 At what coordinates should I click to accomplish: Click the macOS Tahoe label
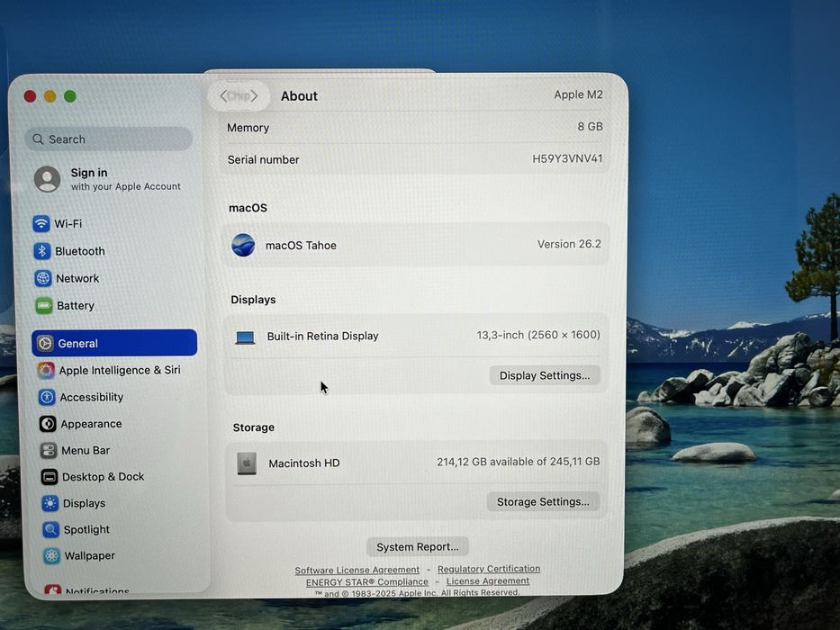point(301,246)
